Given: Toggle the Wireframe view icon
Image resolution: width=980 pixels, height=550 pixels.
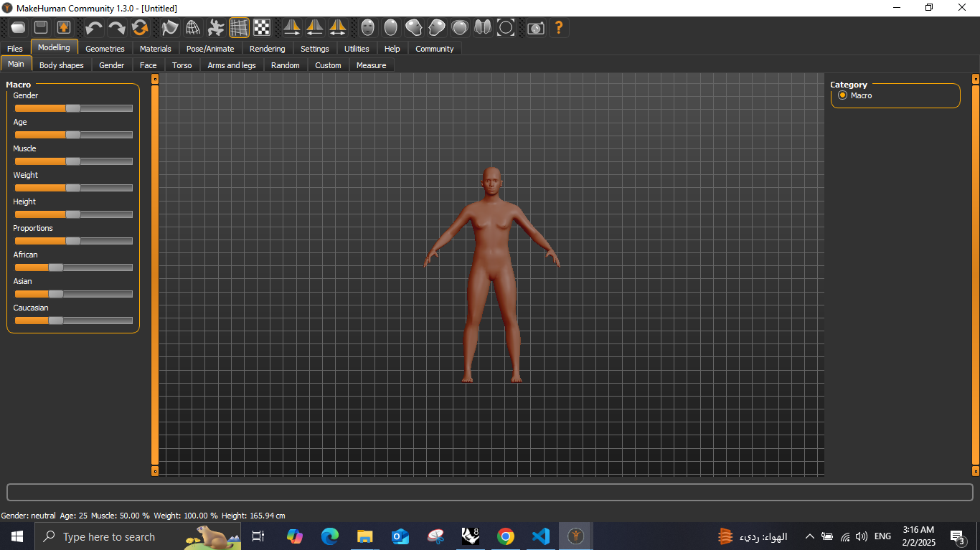Looking at the screenshot, I should pyautogui.click(x=193, y=28).
